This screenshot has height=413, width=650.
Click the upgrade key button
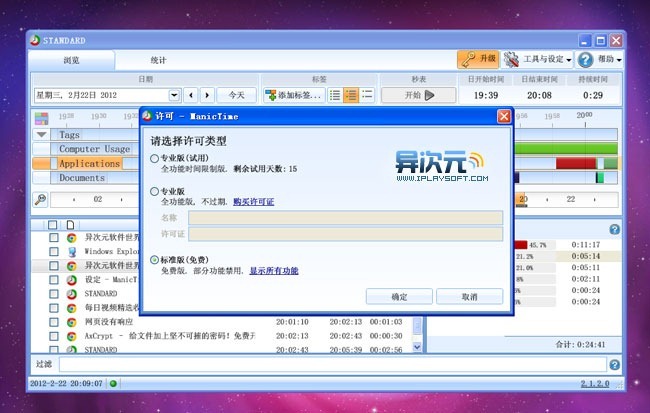pyautogui.click(x=478, y=60)
